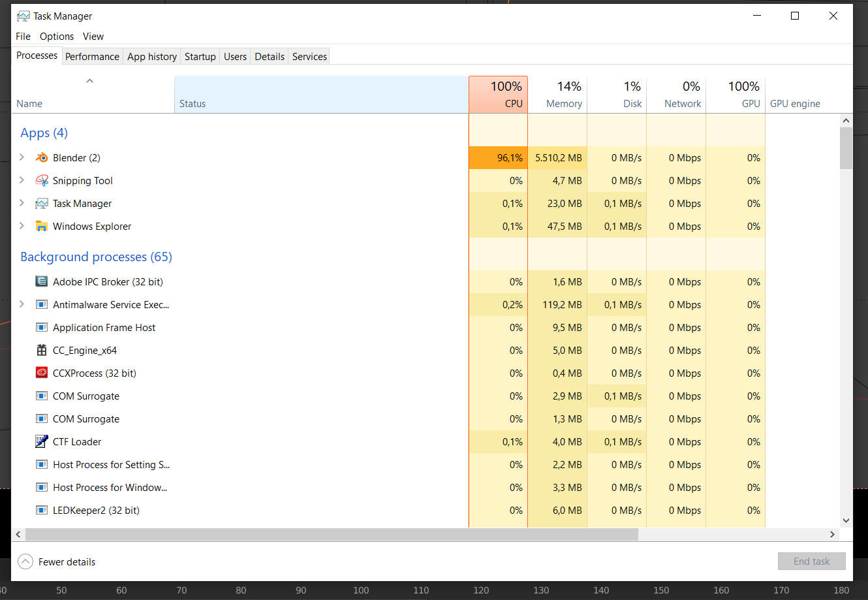Viewport: 868px width, 600px height.
Task: Click the Application Frame Host icon
Action: [42, 328]
